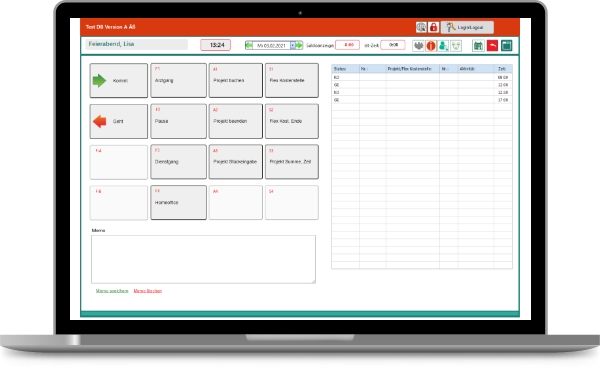The height and width of the screenshot is (371, 601).
Task: Open the orange info icon
Action: click(430, 46)
